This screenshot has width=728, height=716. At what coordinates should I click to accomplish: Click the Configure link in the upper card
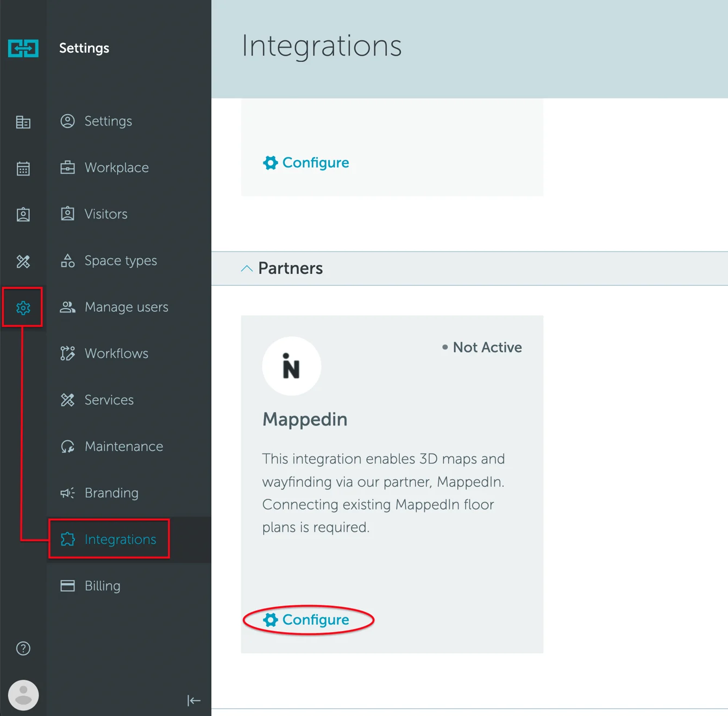[x=305, y=162]
